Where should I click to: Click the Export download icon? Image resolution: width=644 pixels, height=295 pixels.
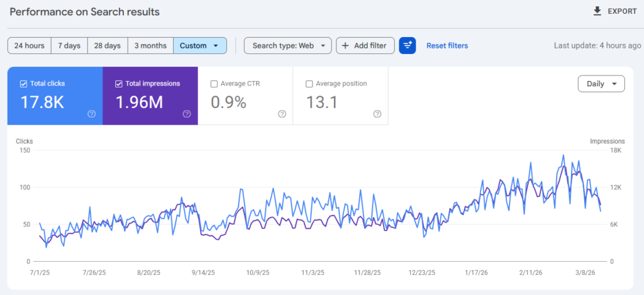(597, 11)
